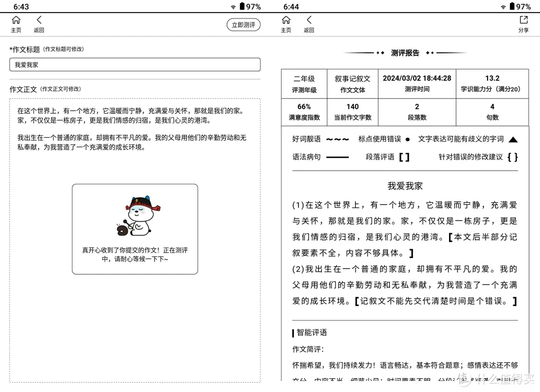Tap the mascot illustration in loading dialog
Screen dimensions: 540x392
pyautogui.click(x=138, y=216)
